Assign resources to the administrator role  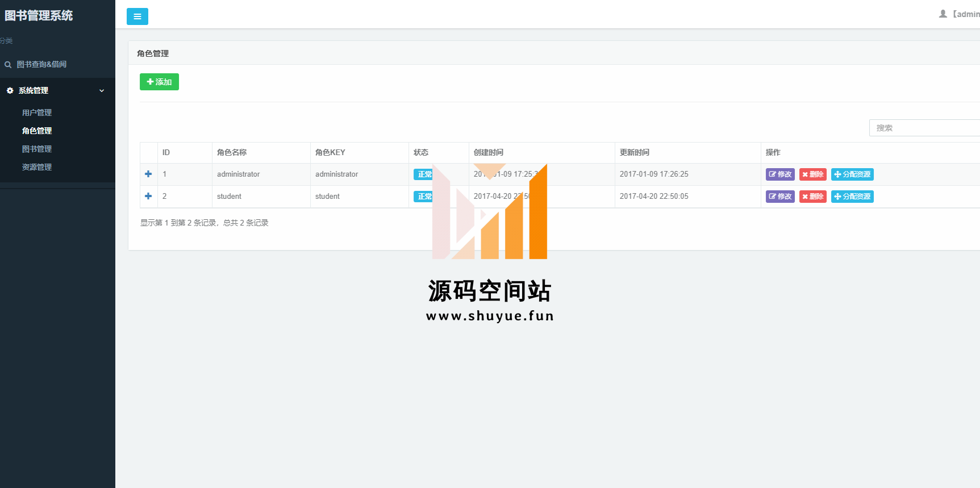pyautogui.click(x=852, y=174)
